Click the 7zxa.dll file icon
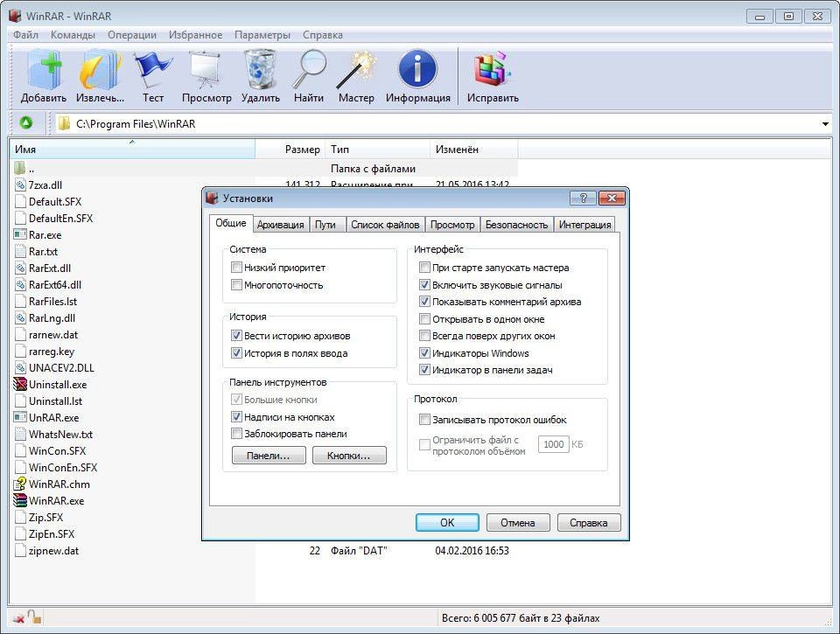The height and width of the screenshot is (634, 840). point(20,185)
